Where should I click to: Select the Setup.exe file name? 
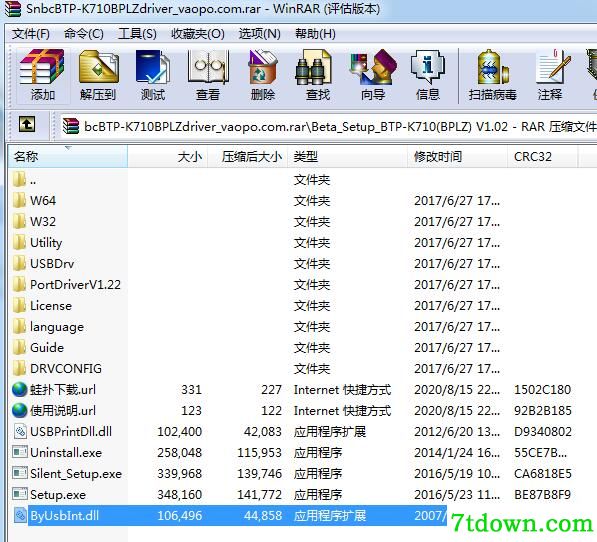[58, 494]
